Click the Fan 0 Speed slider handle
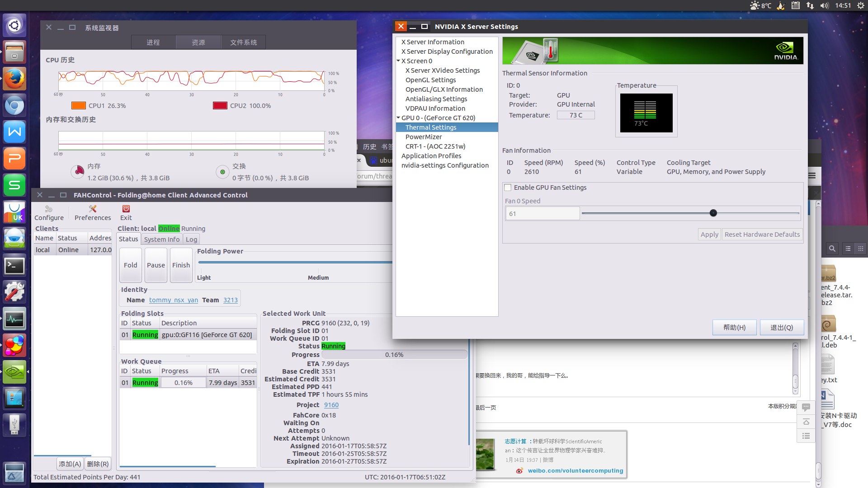 [x=713, y=213]
